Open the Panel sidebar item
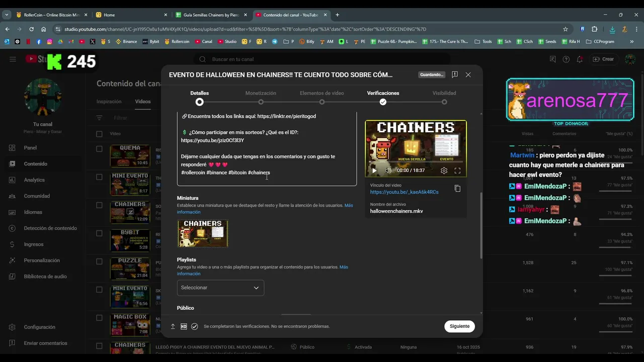644x362 pixels. [30, 148]
